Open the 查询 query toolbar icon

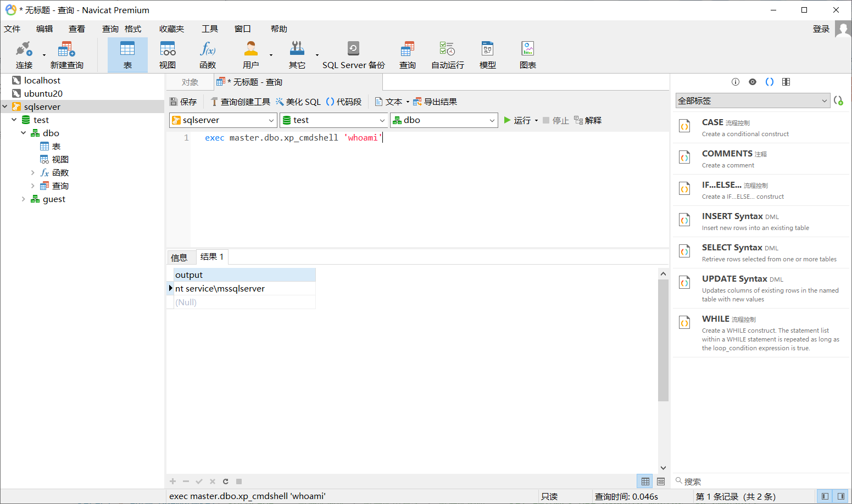[408, 55]
